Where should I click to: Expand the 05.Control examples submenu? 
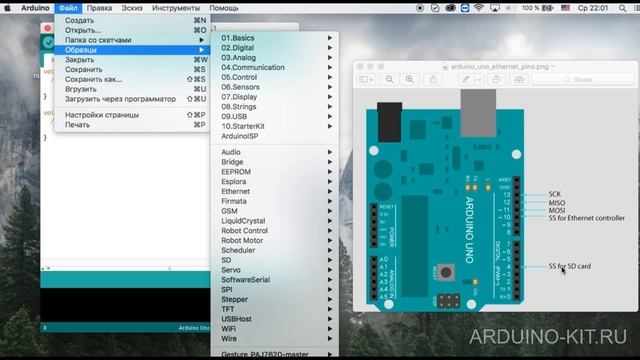275,77
